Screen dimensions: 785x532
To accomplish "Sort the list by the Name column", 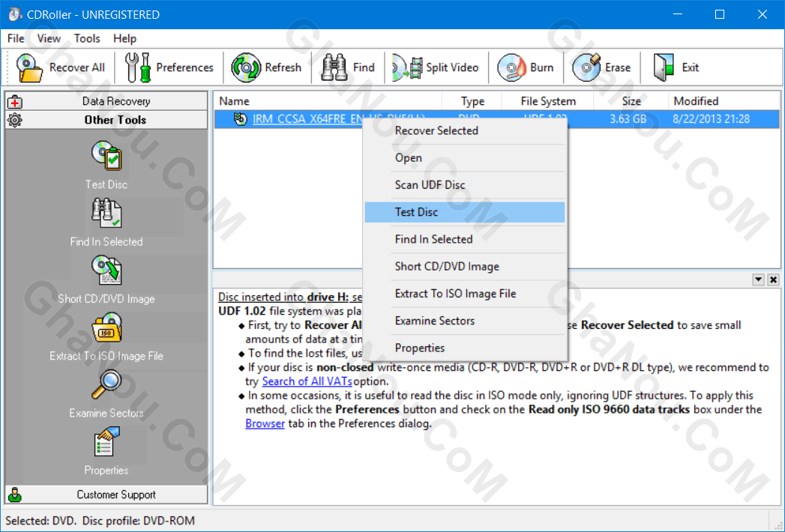I will tap(328, 101).
